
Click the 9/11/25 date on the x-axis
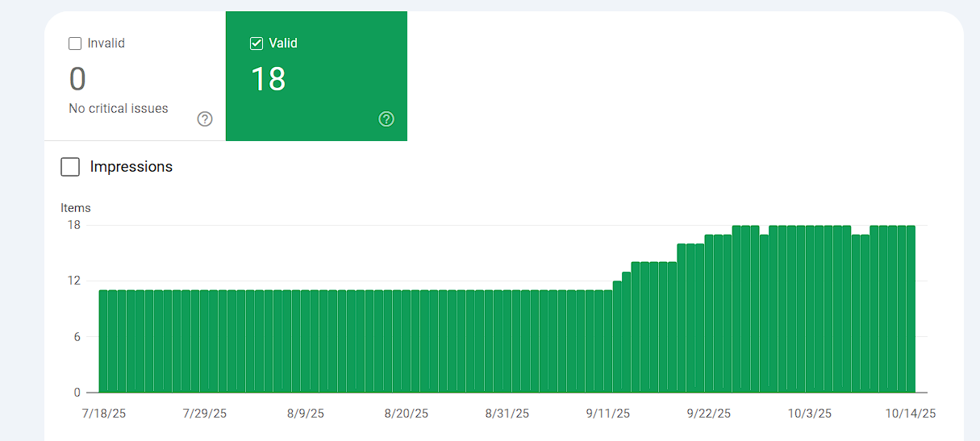[x=608, y=414]
